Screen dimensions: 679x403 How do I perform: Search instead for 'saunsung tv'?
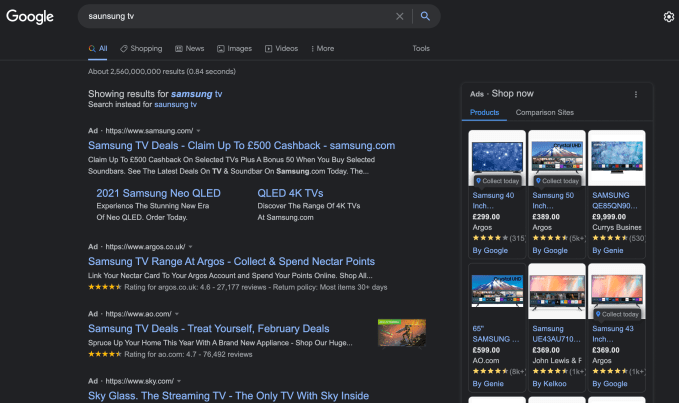click(x=175, y=105)
